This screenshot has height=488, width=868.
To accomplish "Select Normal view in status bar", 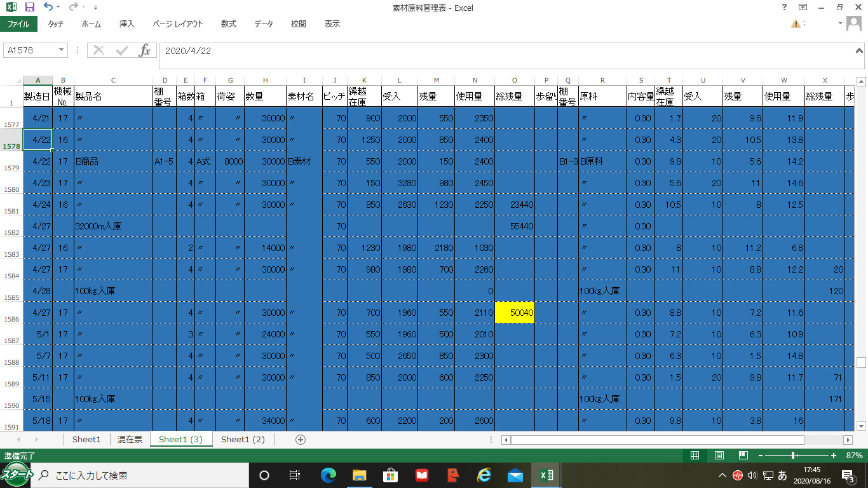I will [695, 456].
